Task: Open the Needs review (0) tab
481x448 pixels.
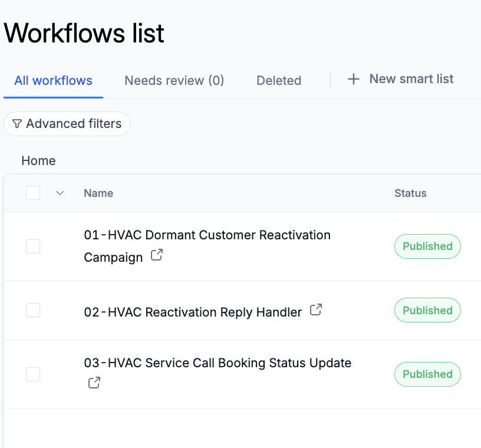Action: coord(174,81)
